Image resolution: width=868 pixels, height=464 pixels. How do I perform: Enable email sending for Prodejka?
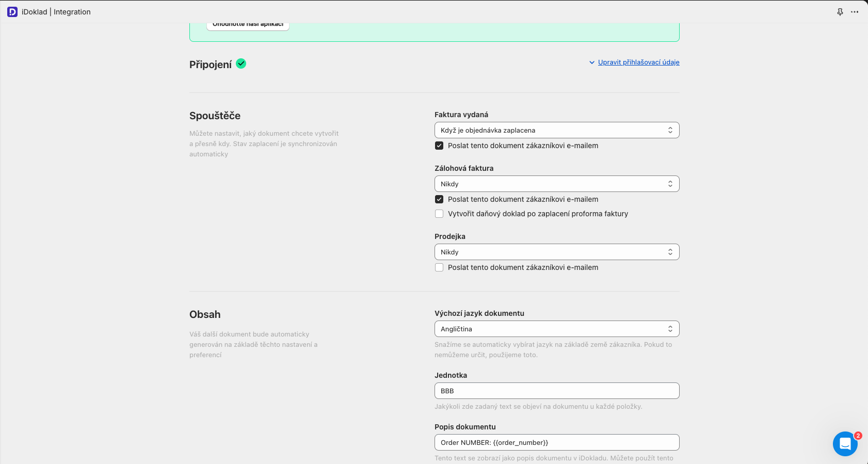[x=439, y=267]
